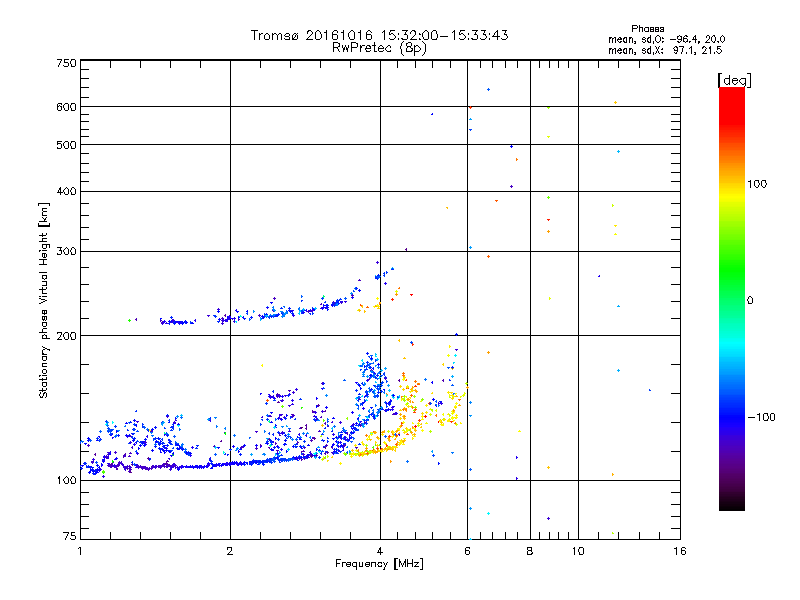The width and height of the screenshot is (800, 600).
Task: Click the x-axis tick label '6'
Action: tap(467, 551)
